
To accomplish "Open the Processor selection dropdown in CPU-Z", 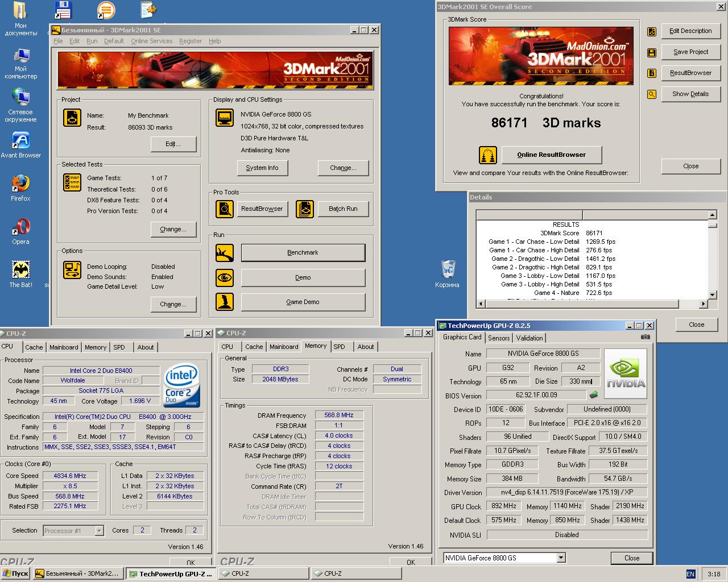I will pos(99,531).
